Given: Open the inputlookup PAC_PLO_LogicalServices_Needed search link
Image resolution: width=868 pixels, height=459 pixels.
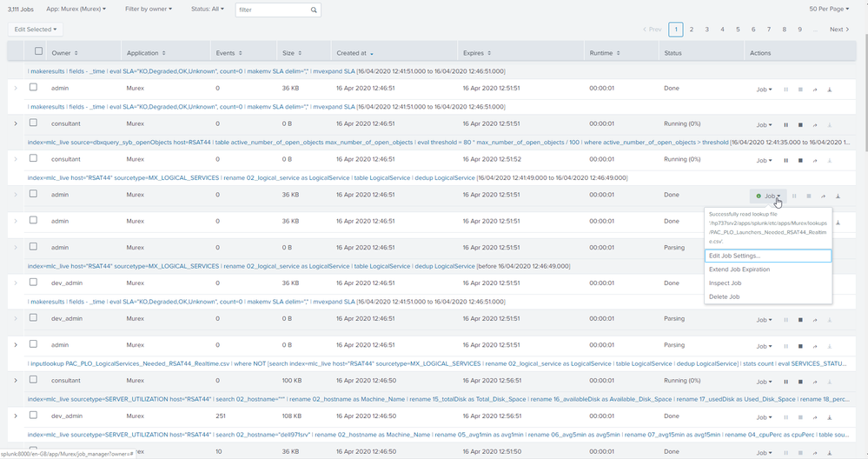Looking at the screenshot, I should point(437,363).
